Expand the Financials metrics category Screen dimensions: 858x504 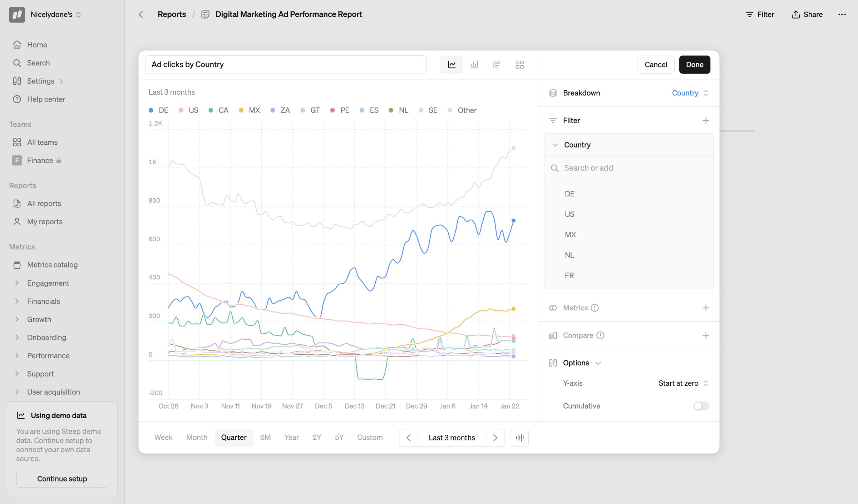17,301
